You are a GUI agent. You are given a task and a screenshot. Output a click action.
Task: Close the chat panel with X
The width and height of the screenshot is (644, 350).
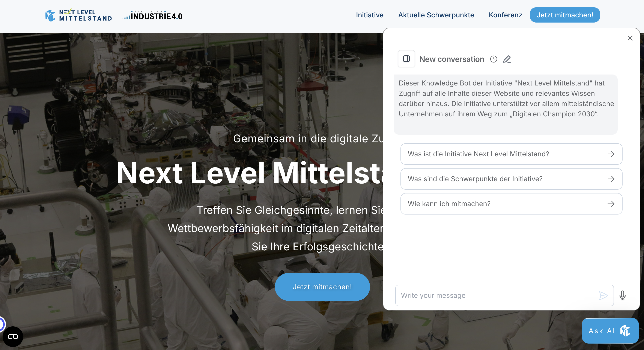click(630, 38)
